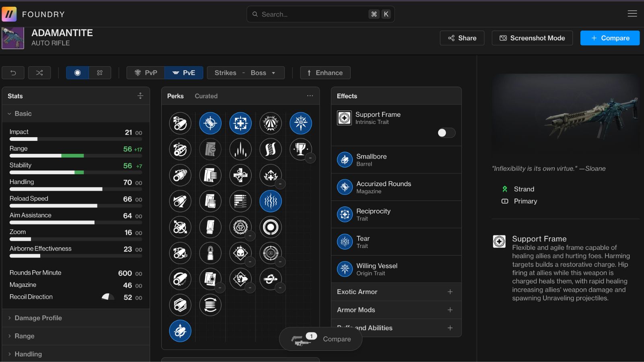The height and width of the screenshot is (362, 644).
Task: Open the hamburger menu icon
Action: point(632,14)
